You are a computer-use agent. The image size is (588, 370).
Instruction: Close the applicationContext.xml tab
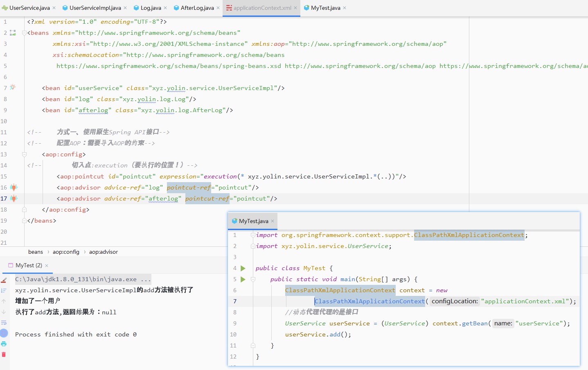[x=295, y=8]
